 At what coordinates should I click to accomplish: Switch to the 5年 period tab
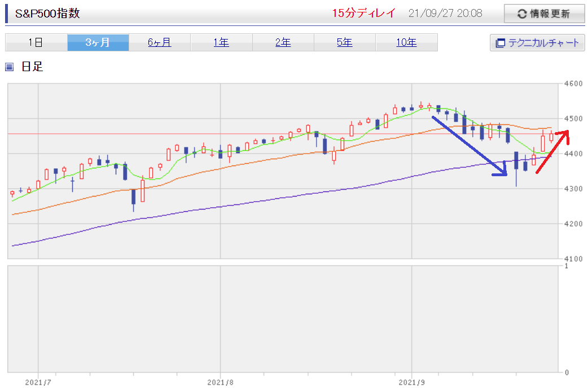(x=345, y=42)
